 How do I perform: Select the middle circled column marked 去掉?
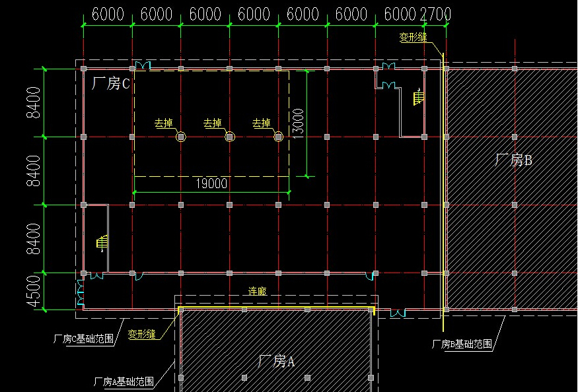[x=229, y=137]
